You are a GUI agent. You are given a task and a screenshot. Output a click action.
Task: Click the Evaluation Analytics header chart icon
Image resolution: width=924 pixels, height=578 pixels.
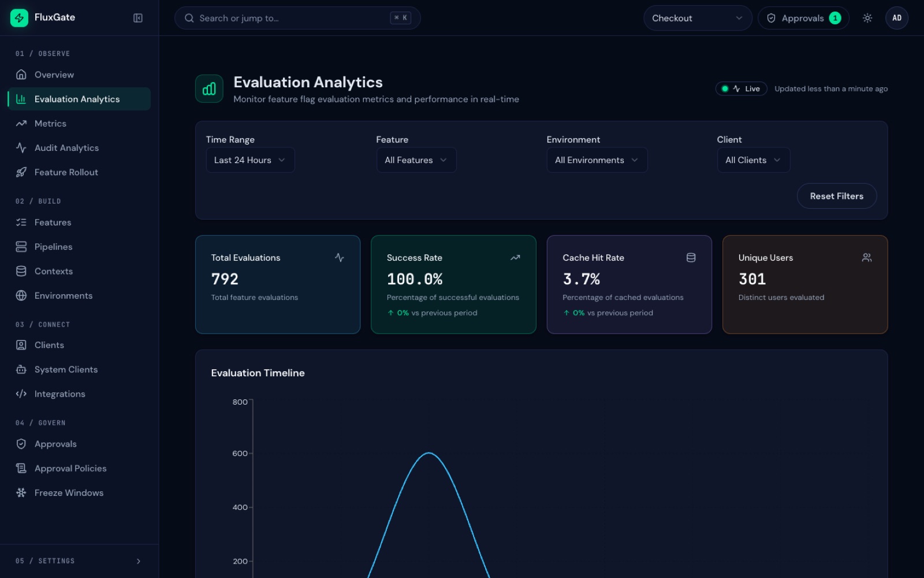tap(209, 88)
